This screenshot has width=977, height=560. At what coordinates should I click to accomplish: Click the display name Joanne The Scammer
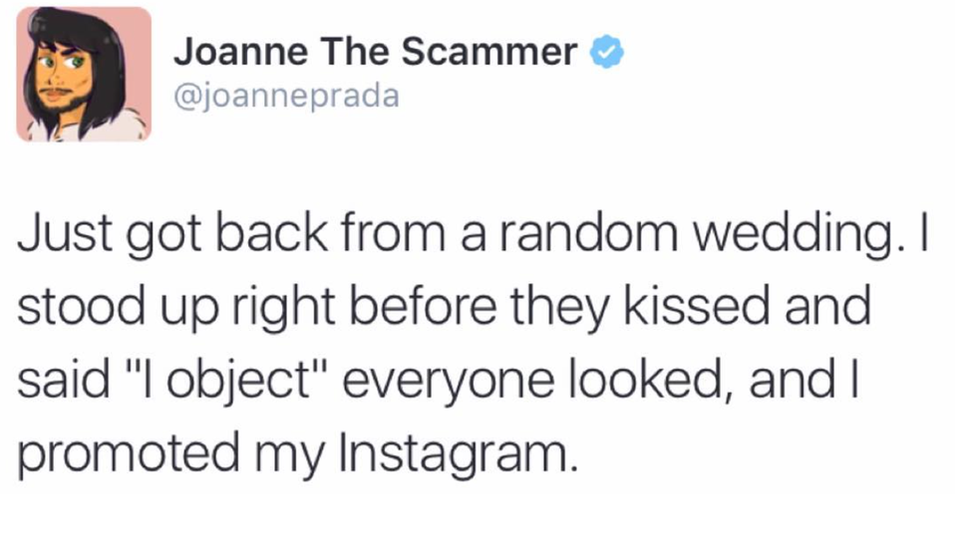click(375, 52)
